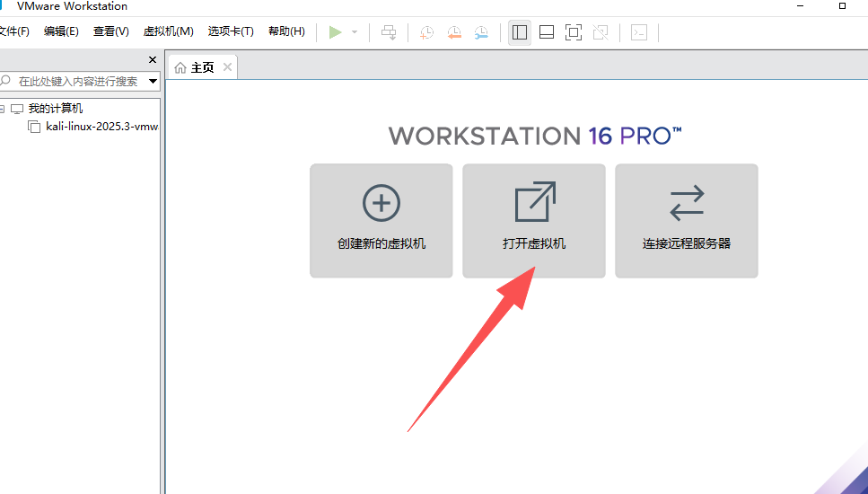Close the library sidebar panel
Viewport: 868px width, 494px height.
click(x=153, y=60)
